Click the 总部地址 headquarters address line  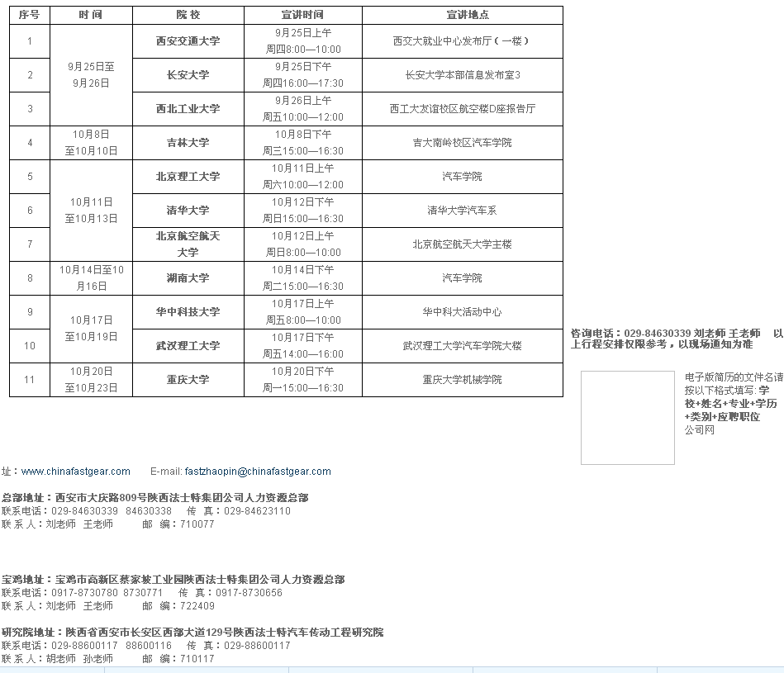click(154, 498)
